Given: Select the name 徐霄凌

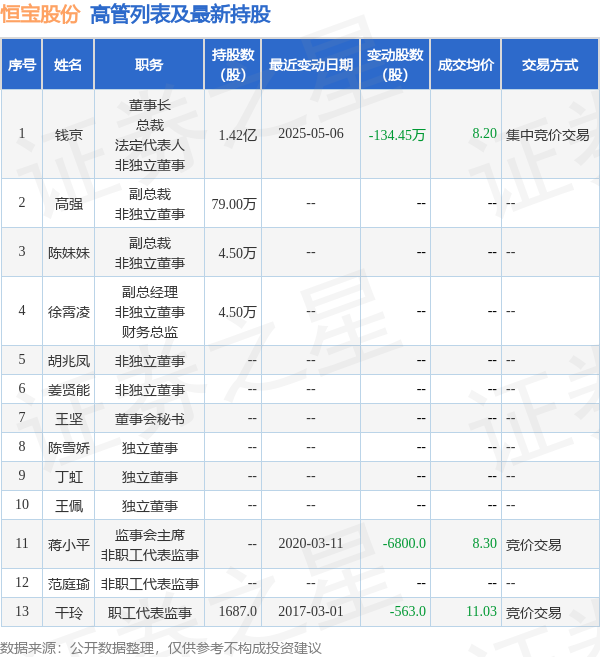Looking at the screenshot, I should (69, 312).
